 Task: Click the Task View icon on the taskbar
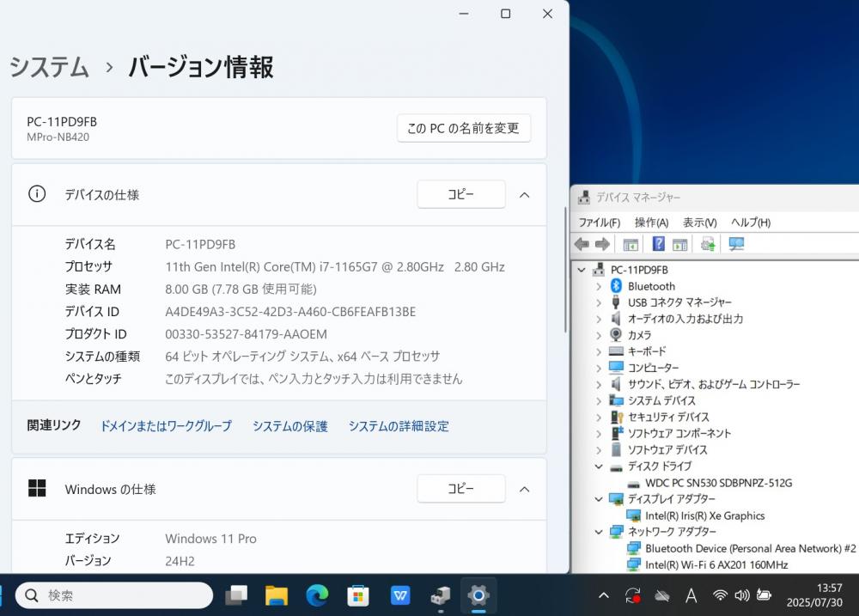click(236, 595)
